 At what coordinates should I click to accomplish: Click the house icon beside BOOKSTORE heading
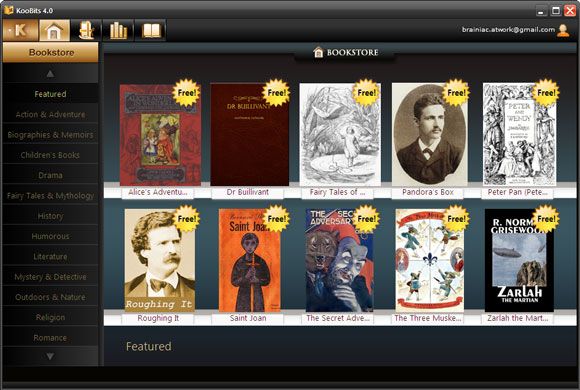(x=318, y=52)
